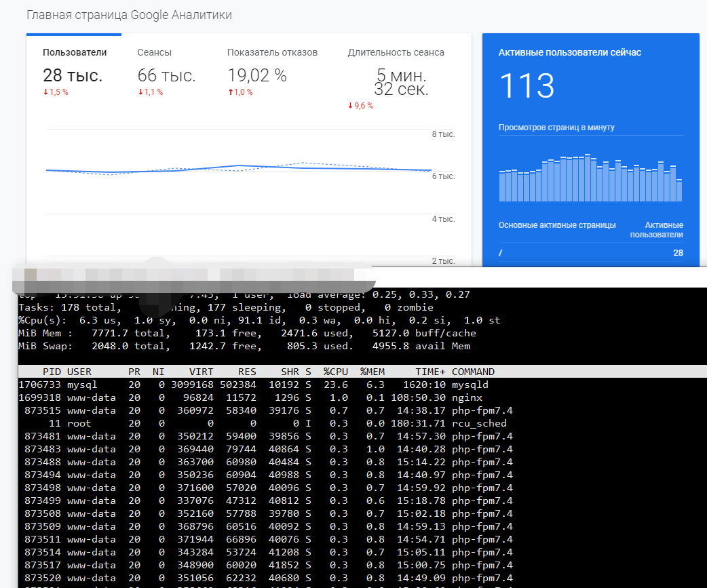
Task: Click the Главная страница Google Аналитики heading
Action: pyautogui.click(x=129, y=15)
